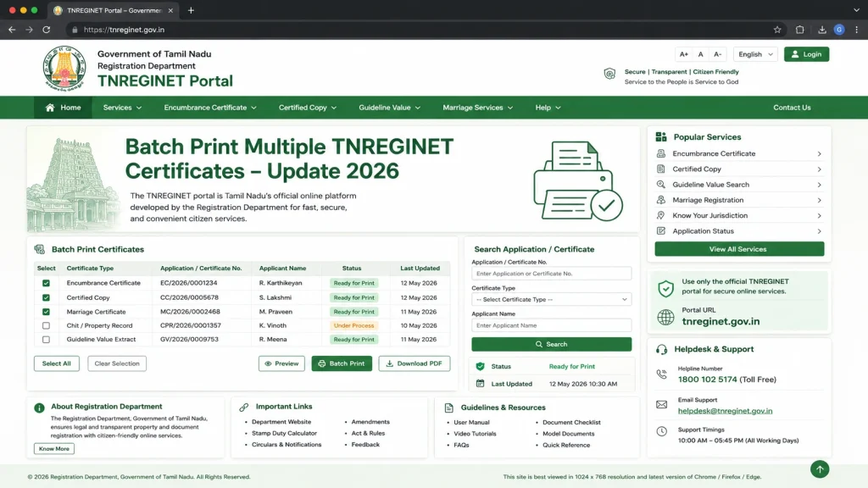This screenshot has width=868, height=488.
Task: Click the scroll-to-top arrow button
Action: [x=820, y=469]
